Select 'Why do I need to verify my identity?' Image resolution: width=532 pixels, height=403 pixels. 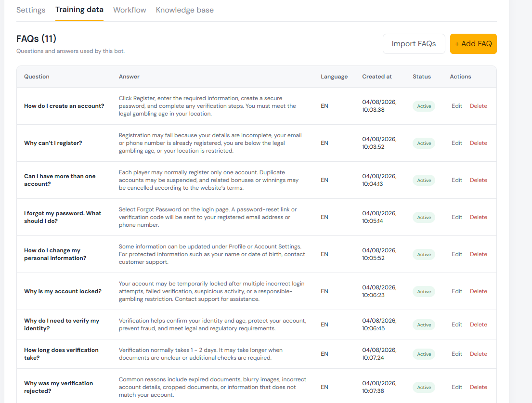(x=62, y=325)
